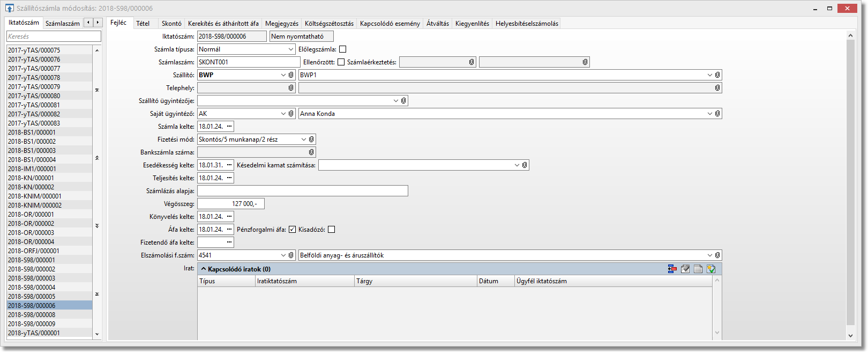
Task: Click the double up arrow in the record list
Action: [x=97, y=158]
